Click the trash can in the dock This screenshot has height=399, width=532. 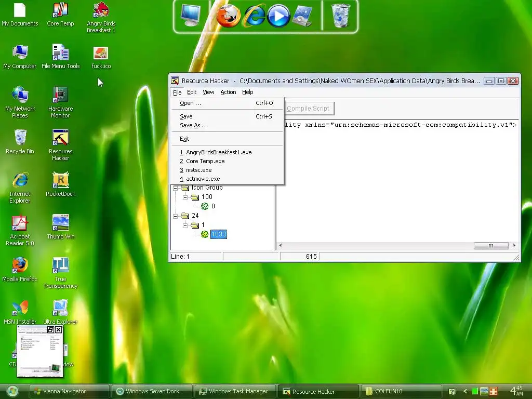[x=341, y=16]
